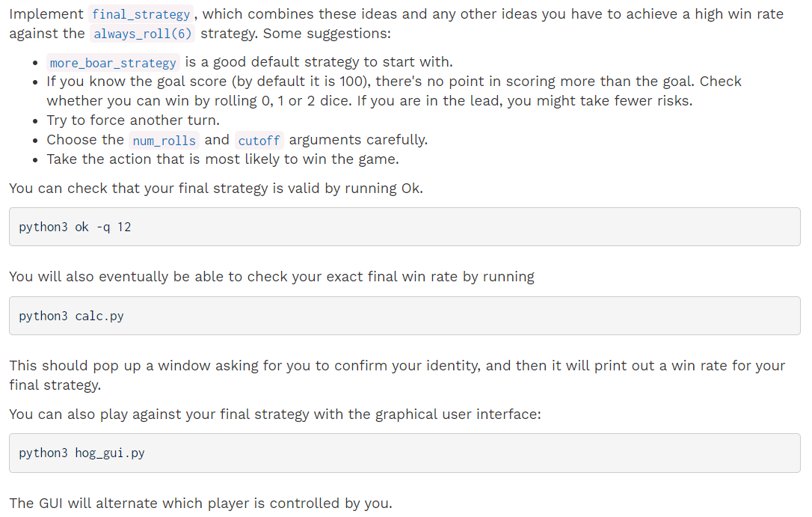Screen dimensions: 812x517
Task: Click the 'Try to force another turn' bullet
Action: coord(133,120)
